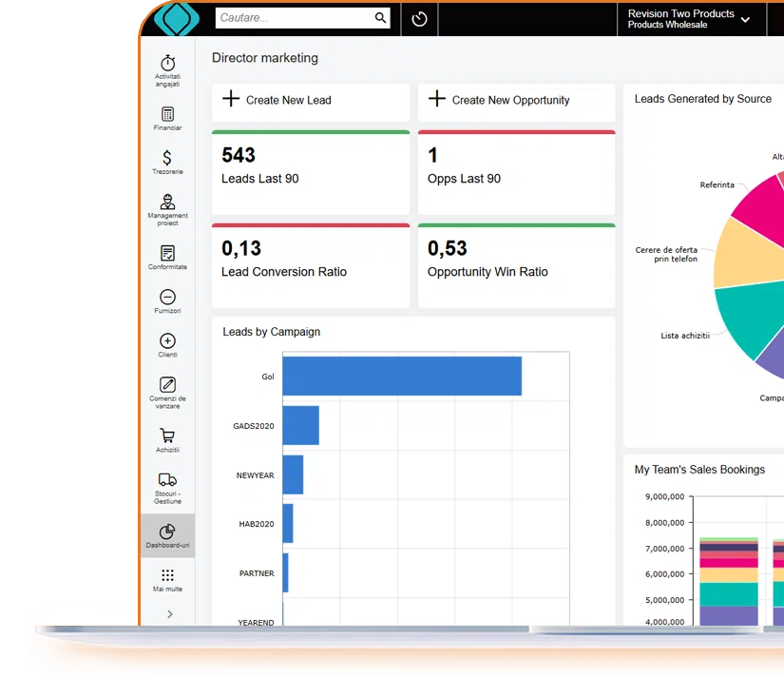
Task: Open Management proiect workspace
Action: pos(167,208)
